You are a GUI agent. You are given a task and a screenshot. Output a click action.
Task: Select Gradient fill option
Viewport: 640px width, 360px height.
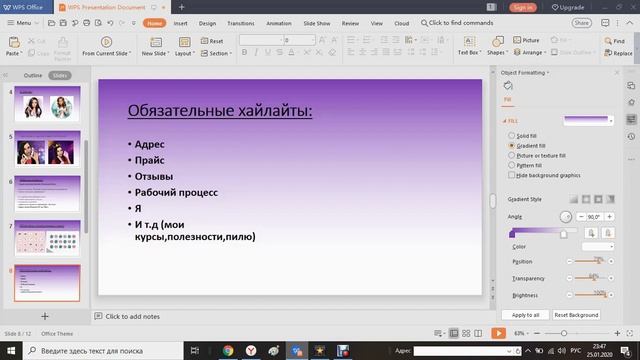click(527, 146)
